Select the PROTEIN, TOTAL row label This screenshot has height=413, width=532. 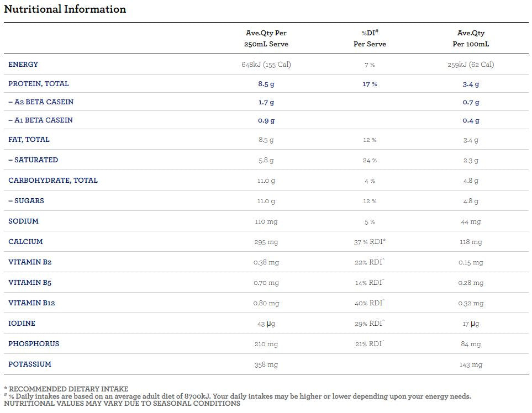pos(39,84)
